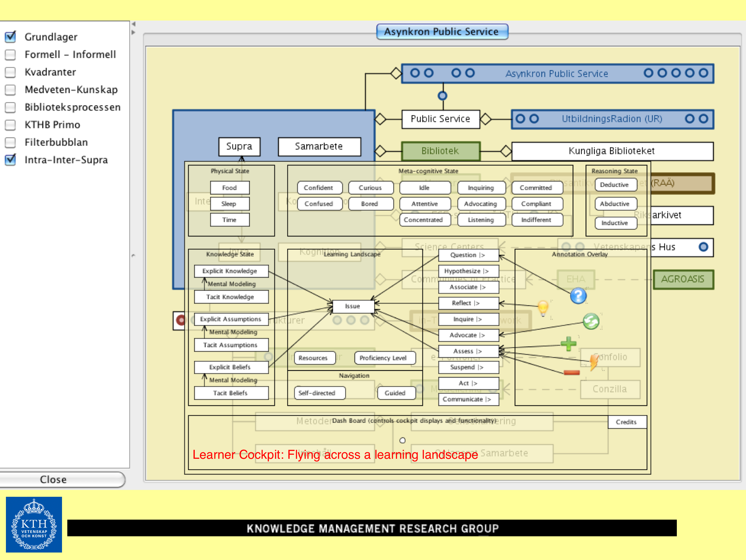
Task: Uncheck the Grundlager checkbox
Action: (11, 37)
